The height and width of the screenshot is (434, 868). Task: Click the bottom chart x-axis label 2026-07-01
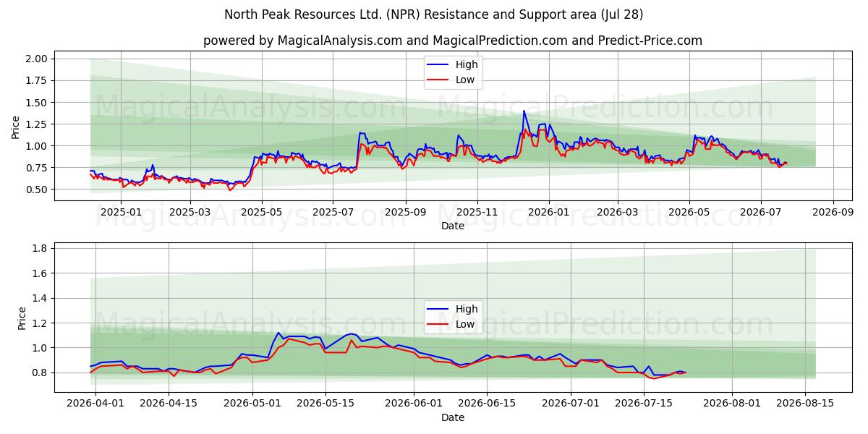[571, 404]
